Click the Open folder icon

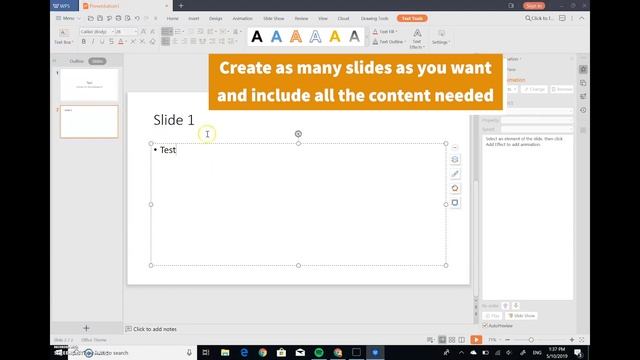tap(91, 18)
